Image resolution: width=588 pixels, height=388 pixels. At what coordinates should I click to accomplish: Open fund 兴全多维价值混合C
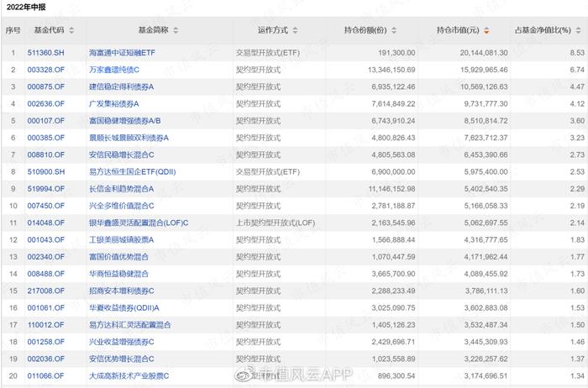pyautogui.click(x=122, y=206)
